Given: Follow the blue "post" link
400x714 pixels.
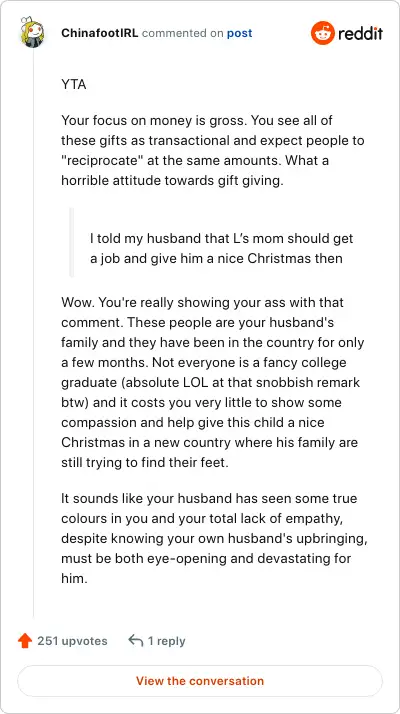Looking at the screenshot, I should (x=240, y=33).
